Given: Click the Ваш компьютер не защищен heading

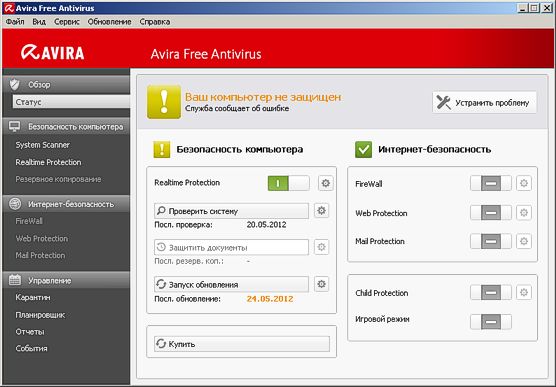Looking at the screenshot, I should tap(263, 96).
